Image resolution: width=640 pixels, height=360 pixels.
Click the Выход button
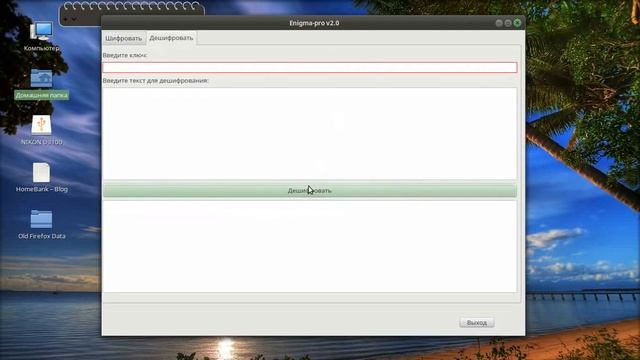[477, 322]
